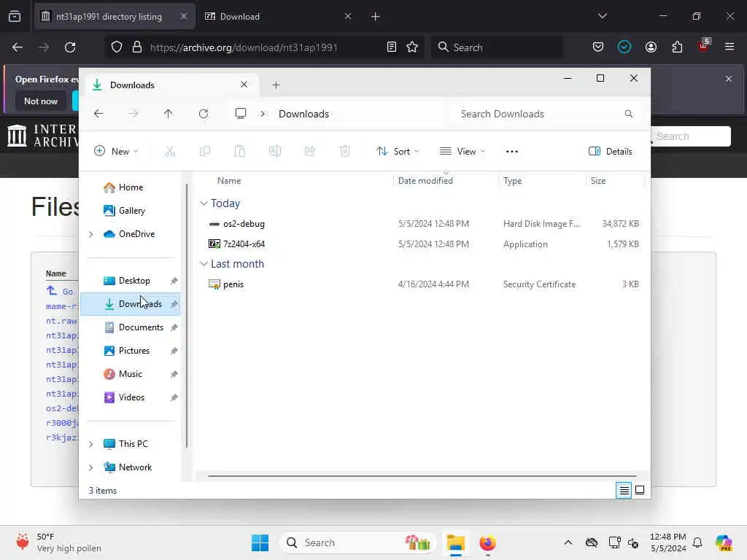
Task: Collapse the Last month group
Action: [x=204, y=264]
